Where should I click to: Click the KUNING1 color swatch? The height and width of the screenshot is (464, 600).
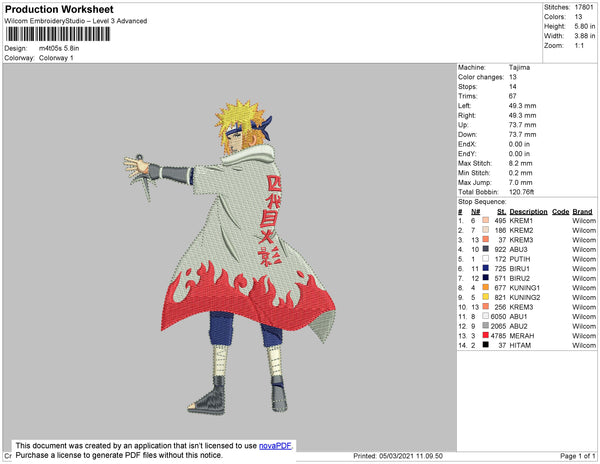[x=486, y=287]
